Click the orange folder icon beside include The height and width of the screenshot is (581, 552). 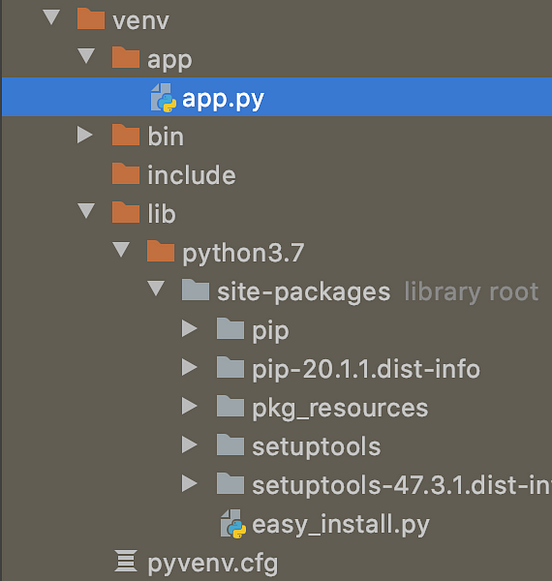click(126, 173)
